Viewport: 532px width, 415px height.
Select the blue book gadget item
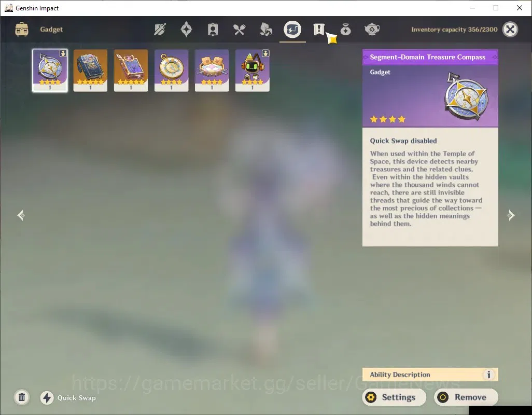(x=90, y=71)
